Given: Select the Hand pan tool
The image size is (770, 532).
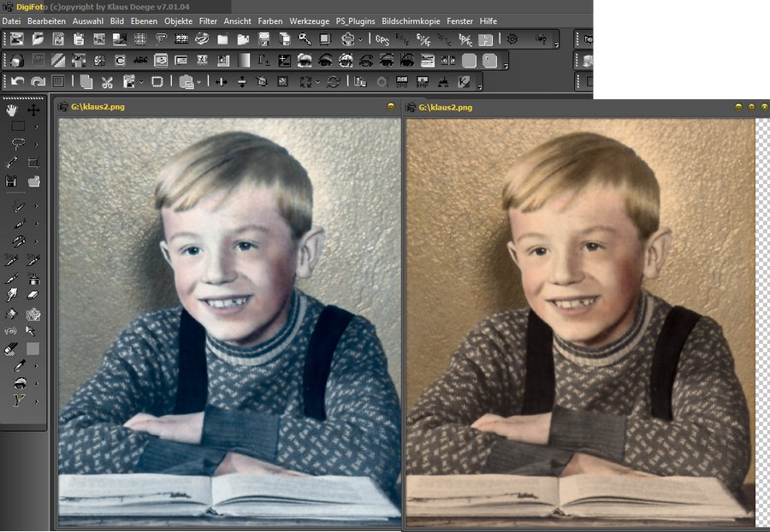Looking at the screenshot, I should coord(12,109).
